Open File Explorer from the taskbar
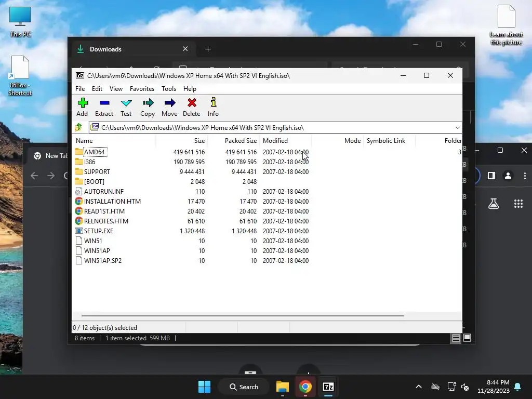Image resolution: width=532 pixels, height=399 pixels. tap(282, 387)
